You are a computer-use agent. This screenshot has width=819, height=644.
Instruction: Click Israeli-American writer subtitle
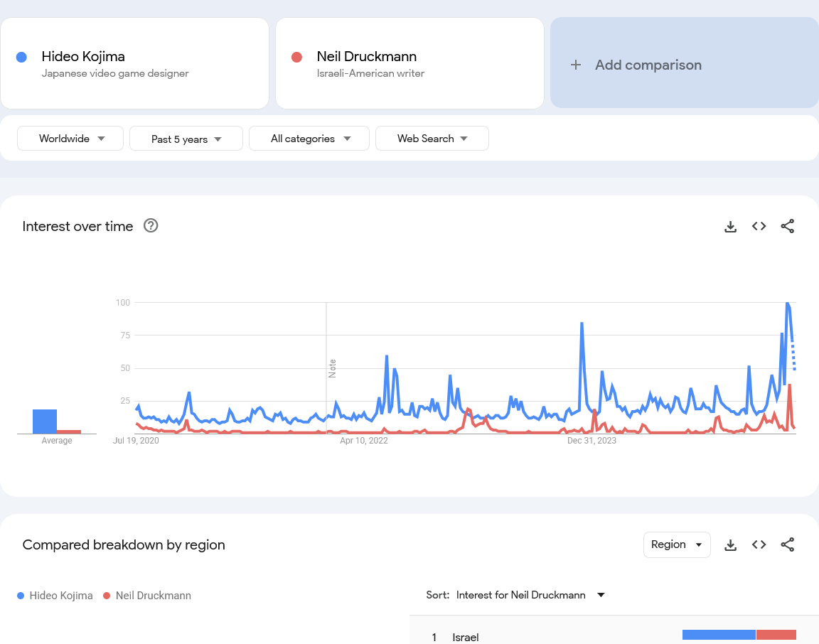[x=370, y=73]
